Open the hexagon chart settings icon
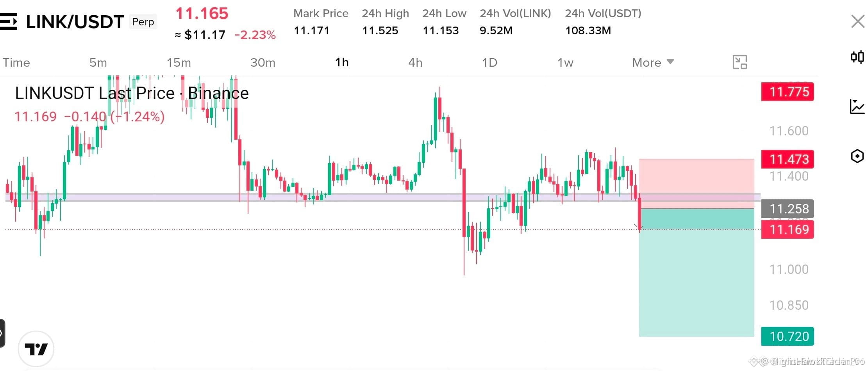This screenshot has height=371, width=868. point(857,156)
